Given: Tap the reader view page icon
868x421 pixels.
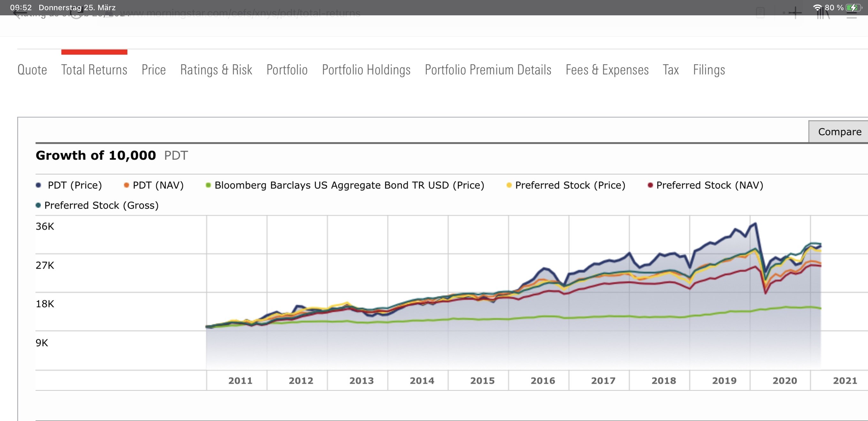Looking at the screenshot, I should point(760,13).
